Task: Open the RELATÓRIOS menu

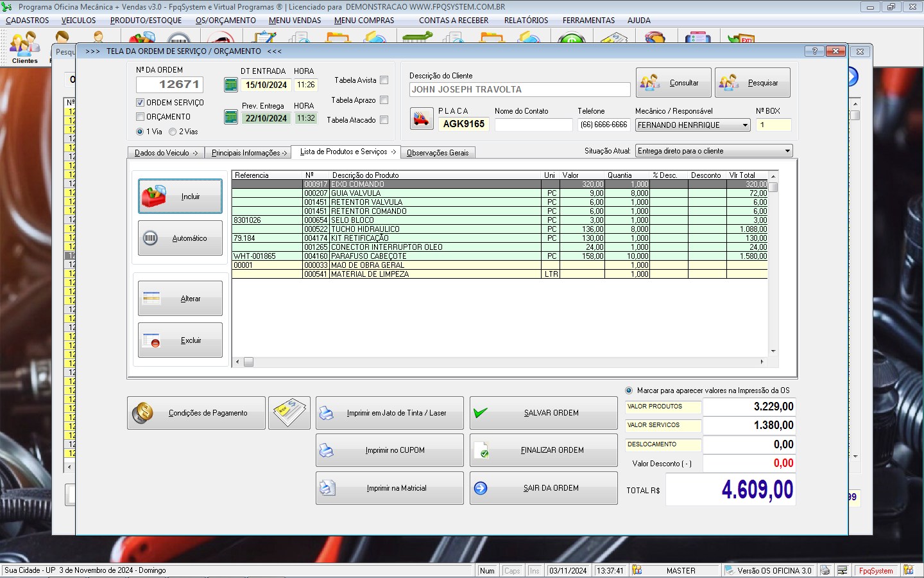Action: tap(526, 21)
